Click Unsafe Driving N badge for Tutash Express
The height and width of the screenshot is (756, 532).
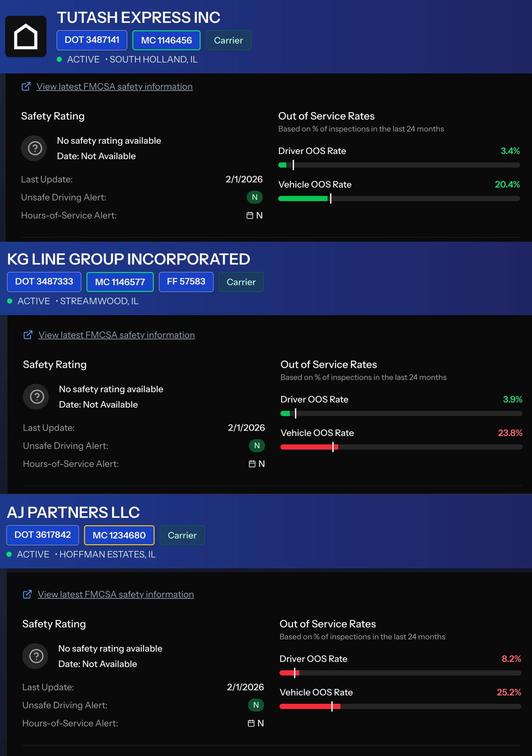coord(255,197)
